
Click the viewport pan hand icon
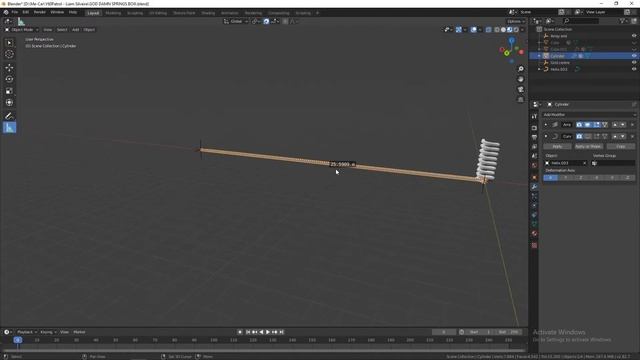[x=520, y=79]
